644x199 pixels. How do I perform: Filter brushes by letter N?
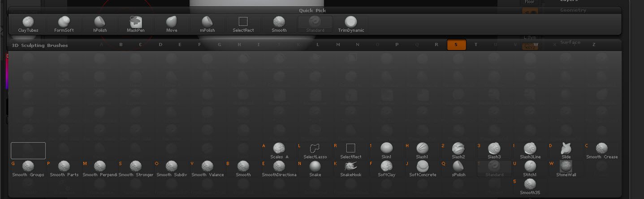click(358, 45)
